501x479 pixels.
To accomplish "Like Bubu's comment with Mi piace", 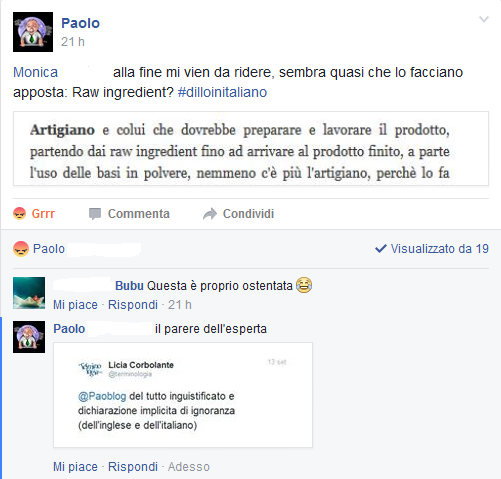I will click(75, 305).
